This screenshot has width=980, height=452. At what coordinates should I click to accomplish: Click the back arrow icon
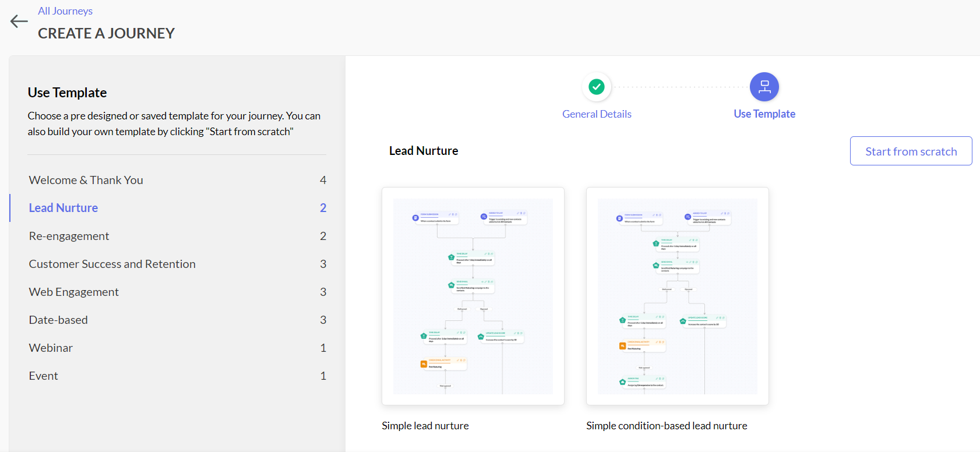click(x=19, y=22)
